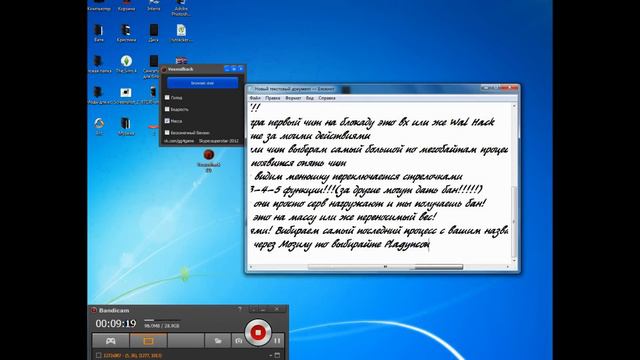Open Bandicam help question mark
The image size is (640, 360).
pos(240,309)
